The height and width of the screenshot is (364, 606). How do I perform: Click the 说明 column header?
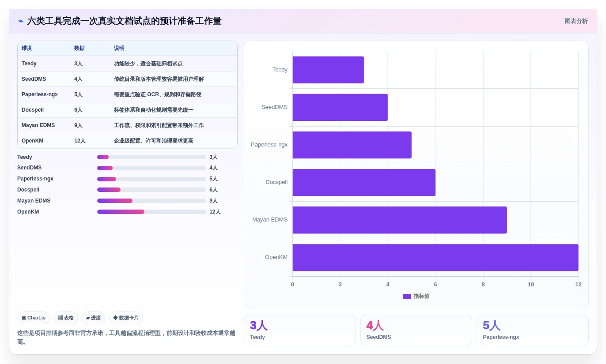(x=119, y=48)
